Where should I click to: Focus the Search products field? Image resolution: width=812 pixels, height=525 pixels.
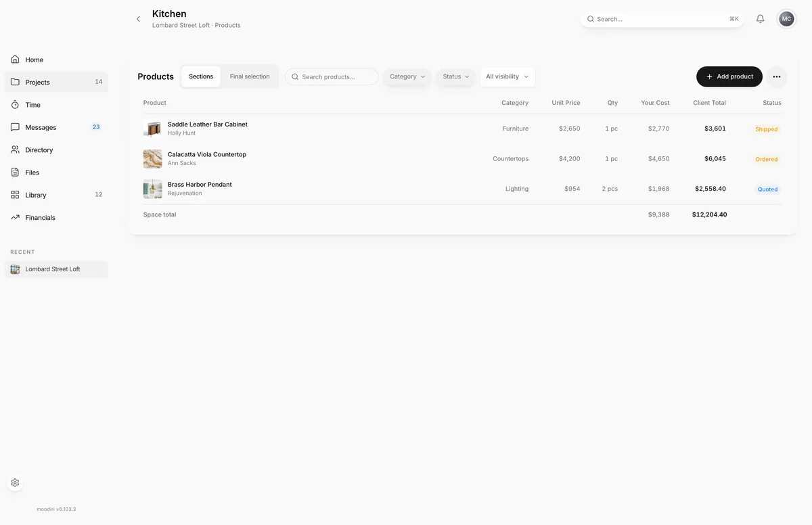click(332, 76)
